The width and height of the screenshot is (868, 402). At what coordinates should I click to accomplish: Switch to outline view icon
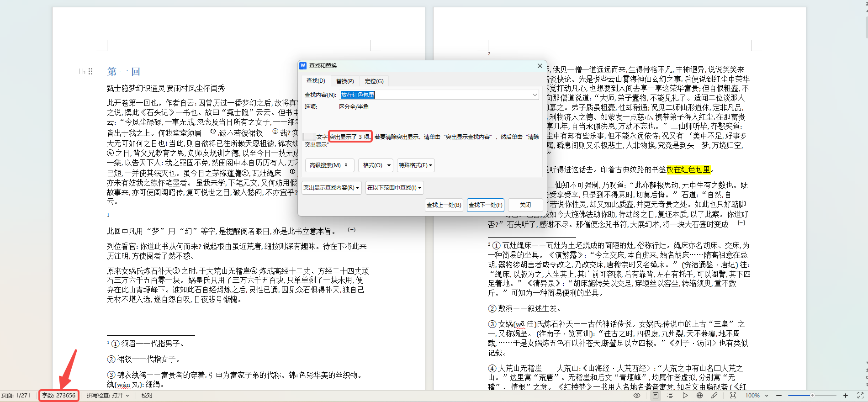tap(670, 396)
